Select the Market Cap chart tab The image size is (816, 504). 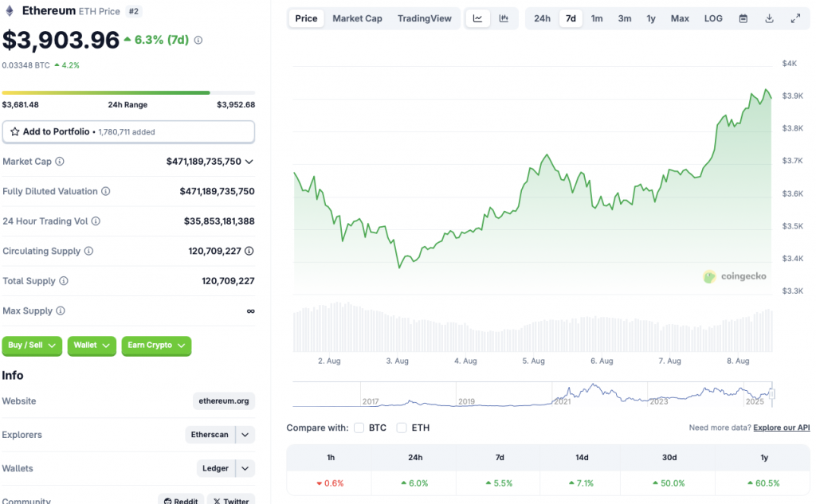click(x=357, y=18)
